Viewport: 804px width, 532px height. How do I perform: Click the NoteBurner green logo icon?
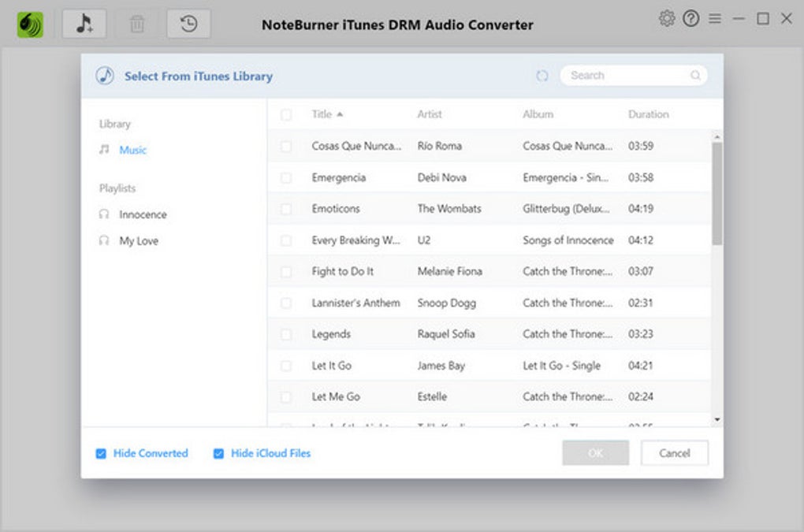tap(30, 24)
